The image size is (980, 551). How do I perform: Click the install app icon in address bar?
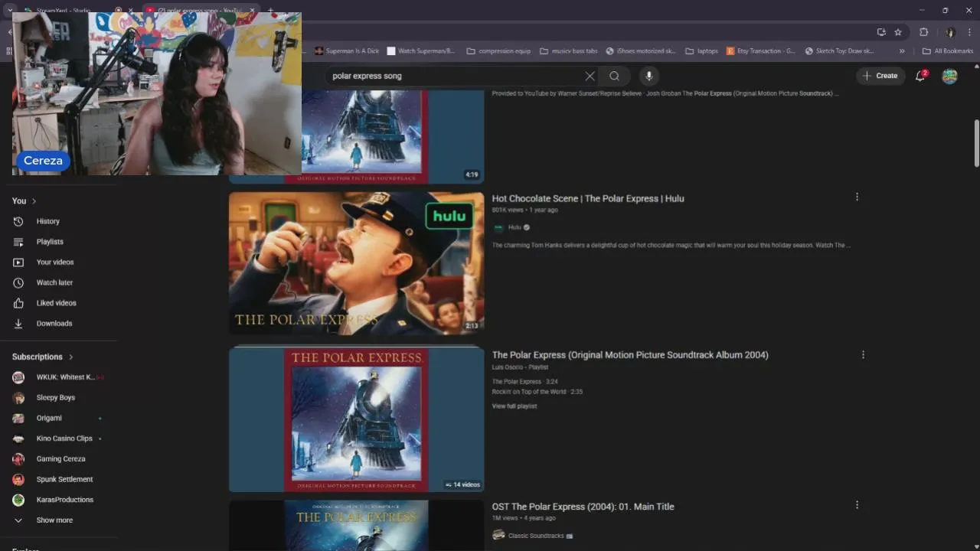881,32
